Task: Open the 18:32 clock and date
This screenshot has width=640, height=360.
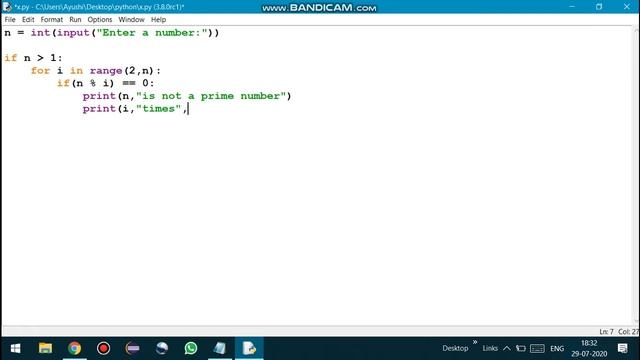Action: point(589,348)
